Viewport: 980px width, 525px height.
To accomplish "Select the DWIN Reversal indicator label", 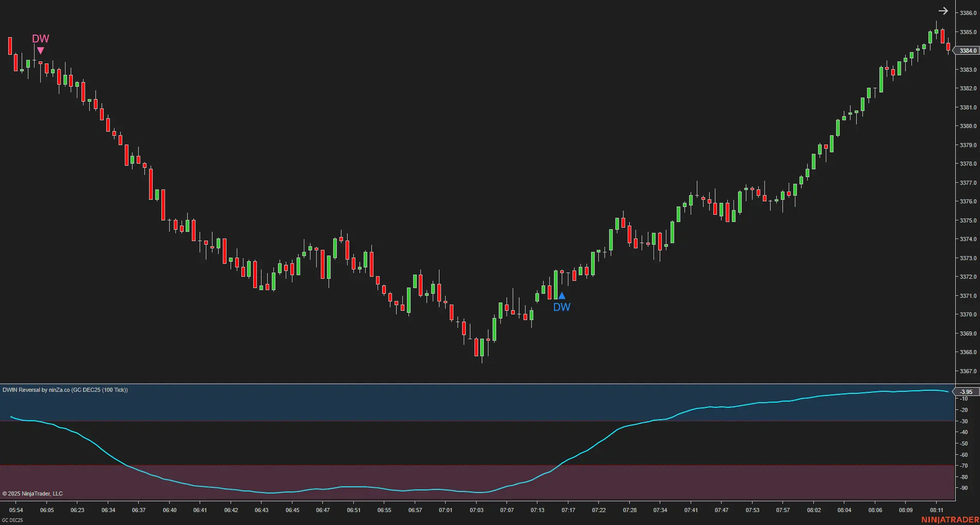I will coord(65,390).
